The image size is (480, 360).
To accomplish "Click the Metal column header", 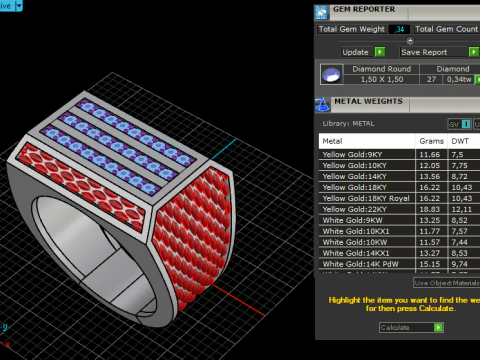I will click(x=367, y=141).
